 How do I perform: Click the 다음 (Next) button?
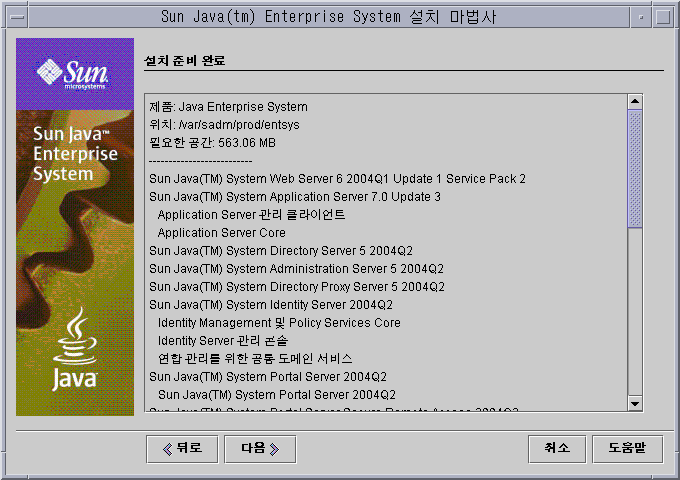click(260, 449)
